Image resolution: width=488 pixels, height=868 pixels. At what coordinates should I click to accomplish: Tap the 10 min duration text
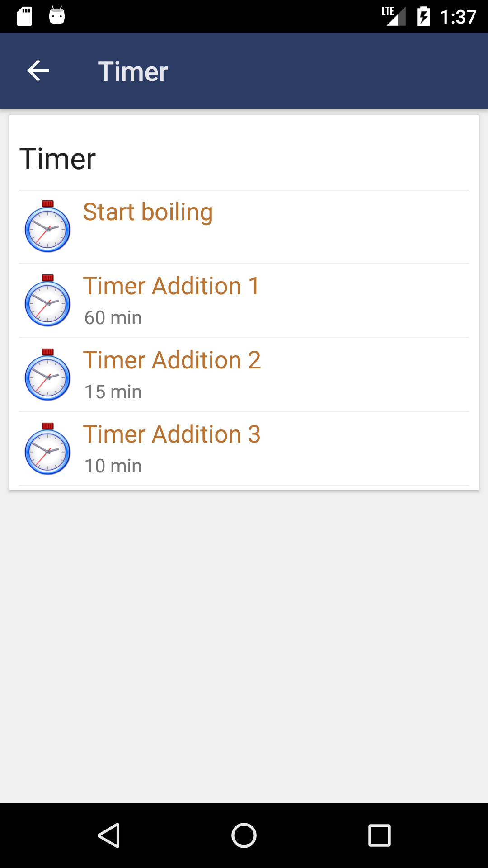pyautogui.click(x=113, y=466)
